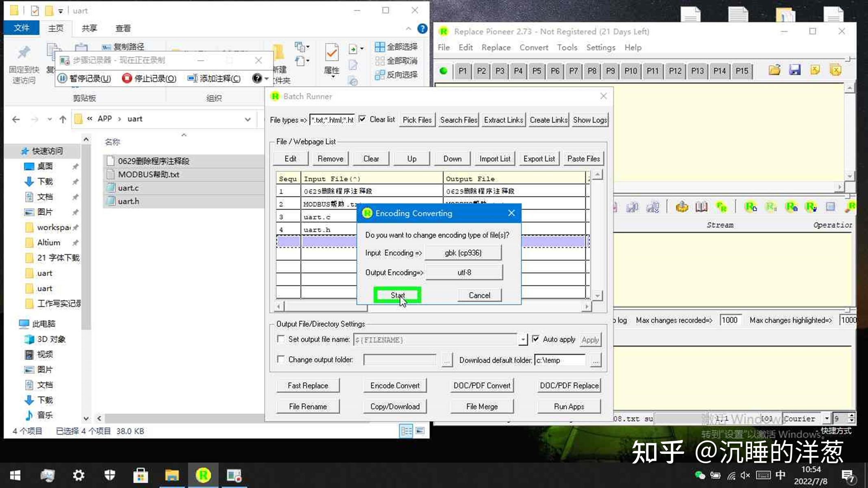Open the Tools menu
The image size is (868, 488).
567,48
